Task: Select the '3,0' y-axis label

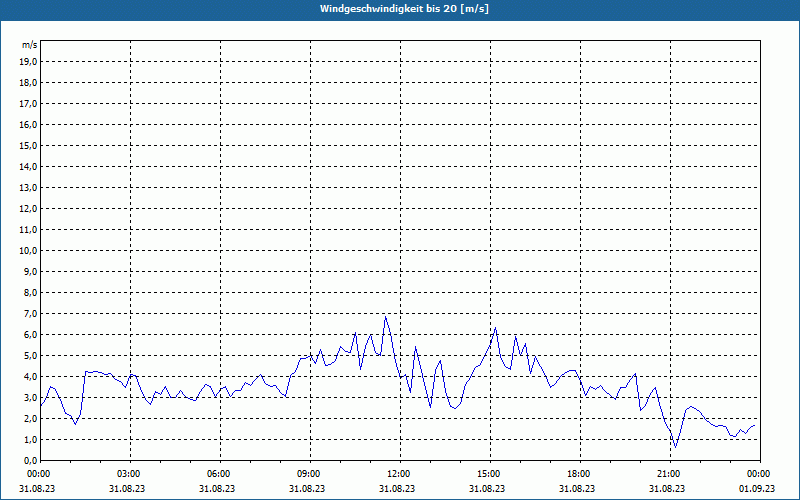Action: click(x=30, y=397)
